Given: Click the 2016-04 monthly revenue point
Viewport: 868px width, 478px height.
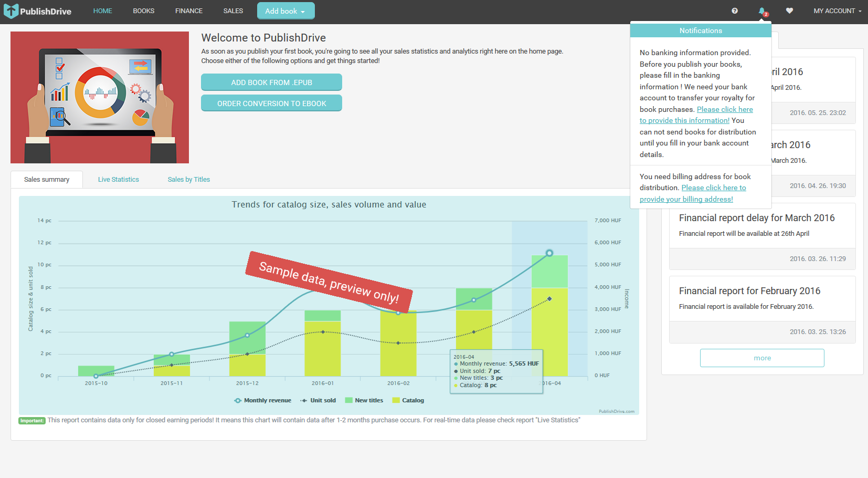Looking at the screenshot, I should [x=549, y=253].
